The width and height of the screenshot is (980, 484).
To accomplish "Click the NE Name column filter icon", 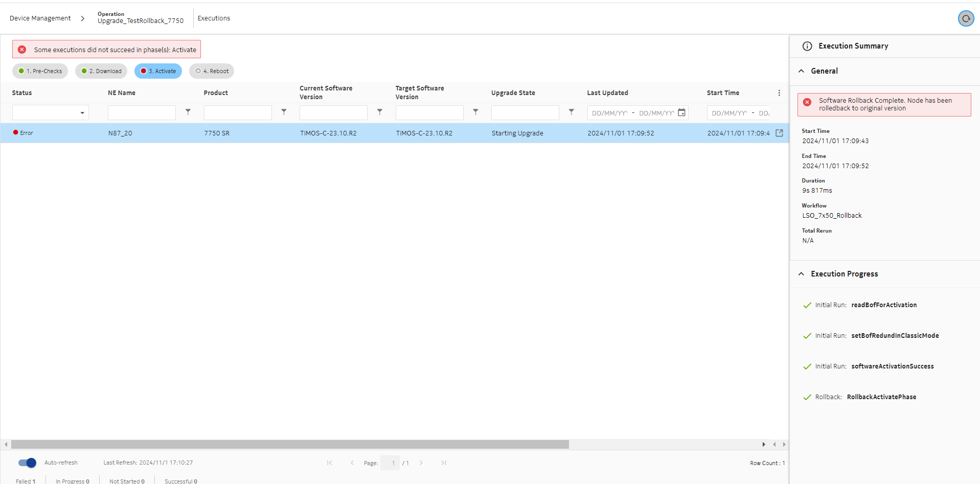I will pos(188,112).
